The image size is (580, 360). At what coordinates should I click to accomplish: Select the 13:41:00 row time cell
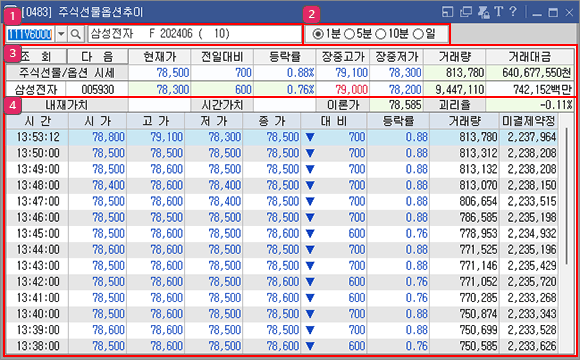pos(37,298)
